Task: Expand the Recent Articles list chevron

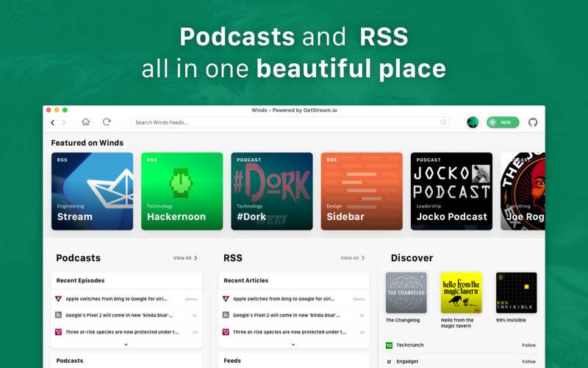Action: pos(293,344)
